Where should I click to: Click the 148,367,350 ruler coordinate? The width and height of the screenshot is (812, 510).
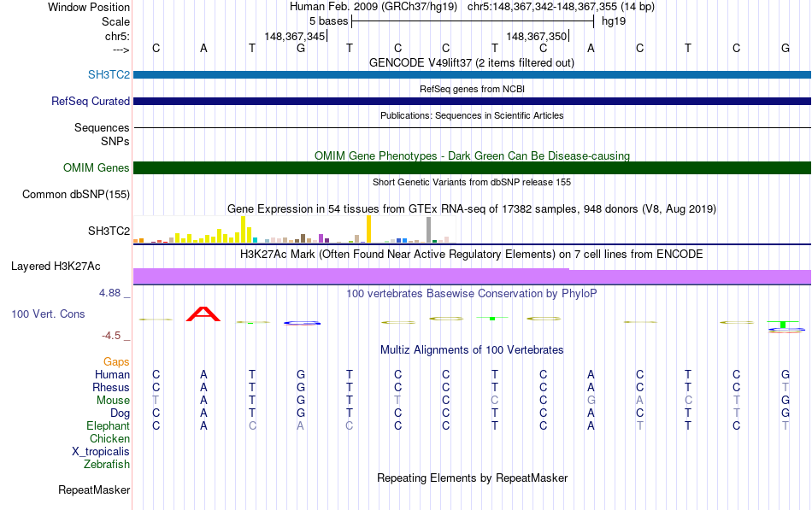click(x=537, y=36)
